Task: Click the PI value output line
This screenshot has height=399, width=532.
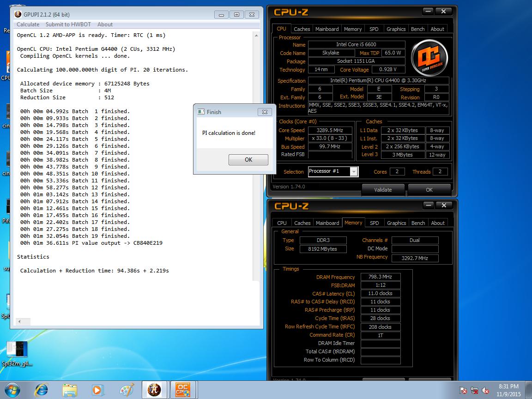Action: click(91, 243)
